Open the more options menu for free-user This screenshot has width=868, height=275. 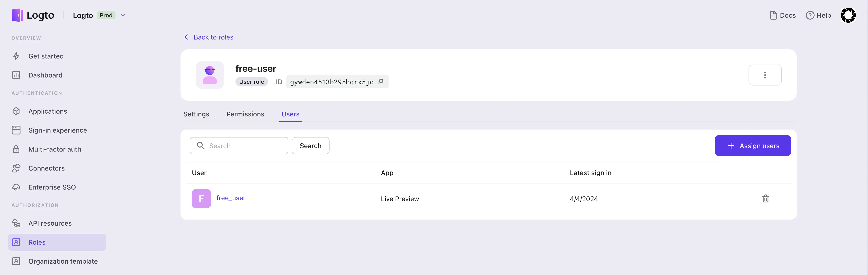pyautogui.click(x=765, y=75)
